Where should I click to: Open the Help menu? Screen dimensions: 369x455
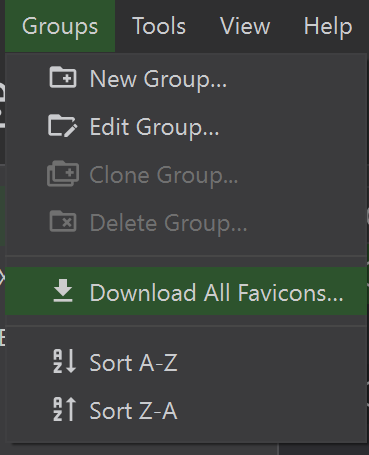coord(328,26)
